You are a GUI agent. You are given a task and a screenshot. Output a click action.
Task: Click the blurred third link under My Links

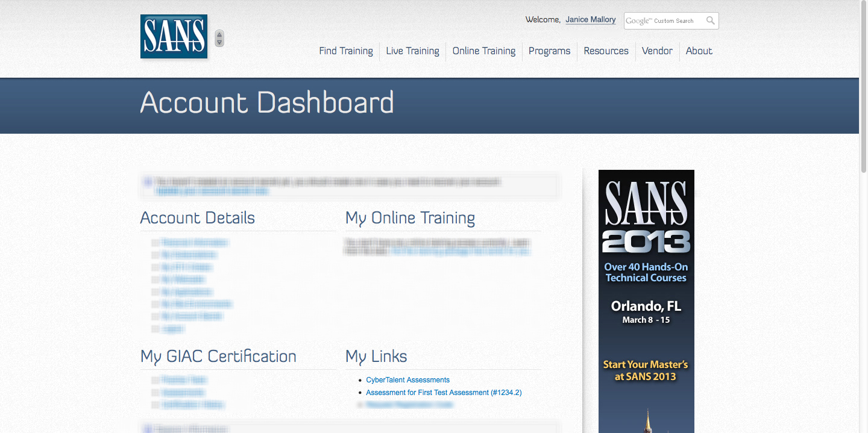409,405
